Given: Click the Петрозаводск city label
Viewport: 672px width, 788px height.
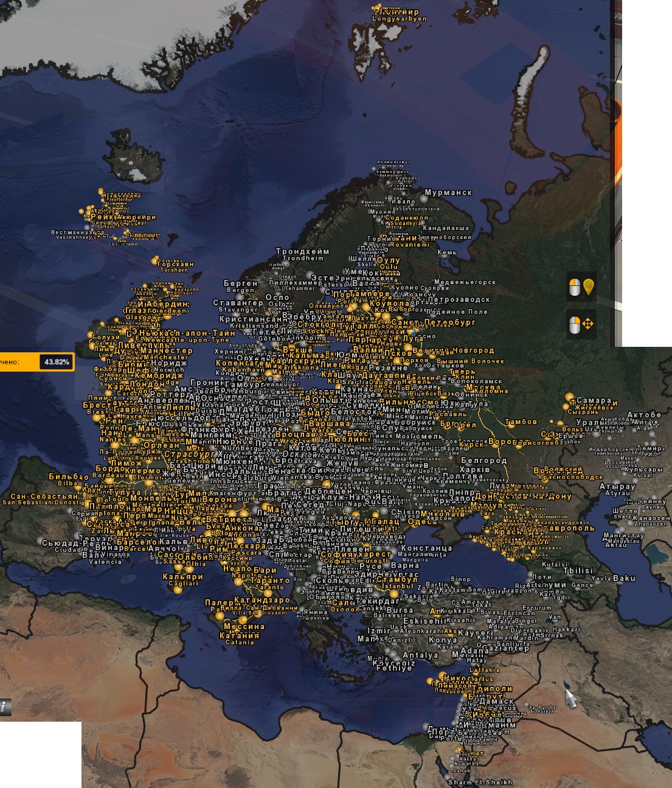Looking at the screenshot, I should click(459, 299).
